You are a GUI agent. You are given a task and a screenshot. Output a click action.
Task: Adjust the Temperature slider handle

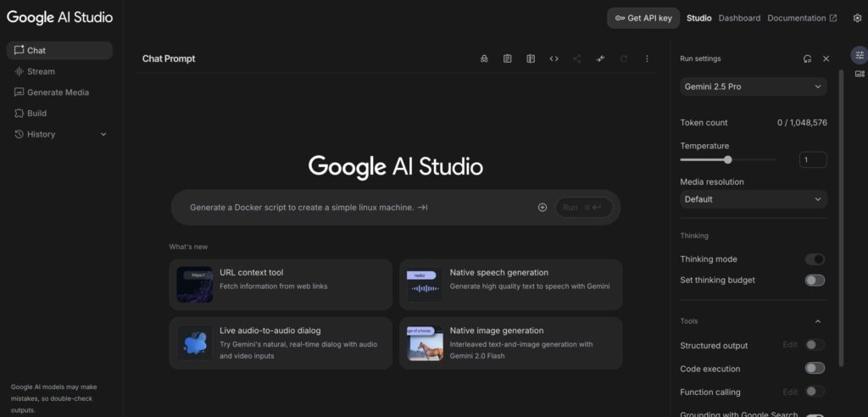tap(728, 159)
